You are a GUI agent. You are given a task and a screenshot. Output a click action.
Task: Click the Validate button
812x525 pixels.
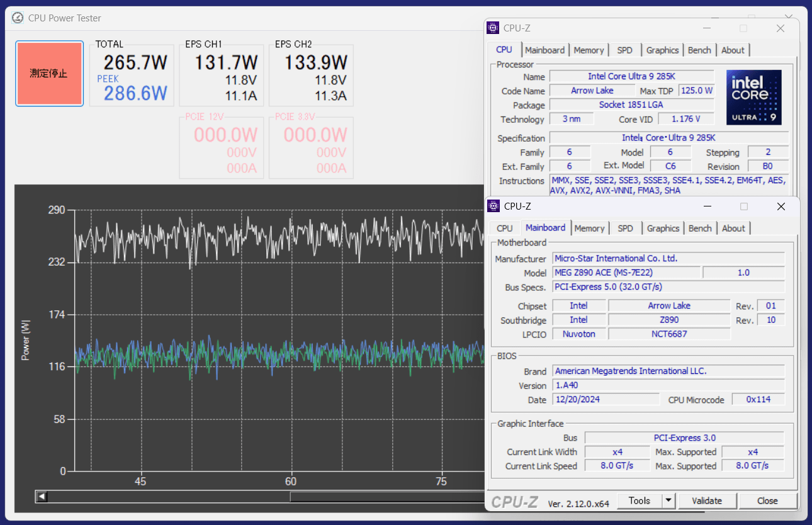[707, 501]
